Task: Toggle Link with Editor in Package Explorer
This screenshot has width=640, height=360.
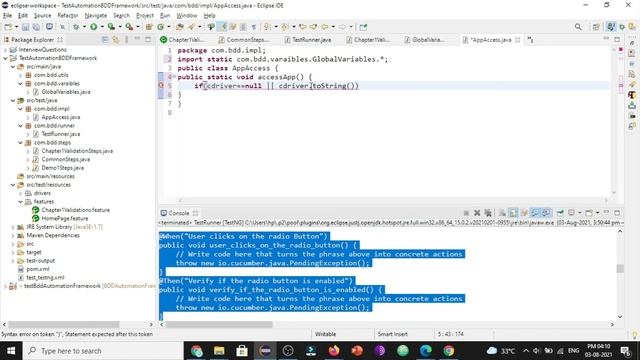Action: click(x=116, y=40)
